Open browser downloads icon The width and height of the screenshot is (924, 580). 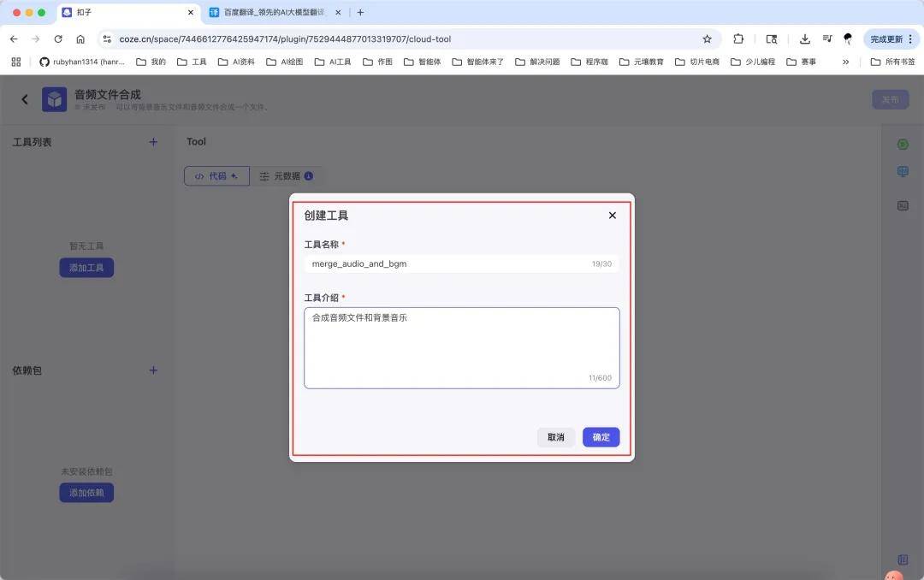804,38
